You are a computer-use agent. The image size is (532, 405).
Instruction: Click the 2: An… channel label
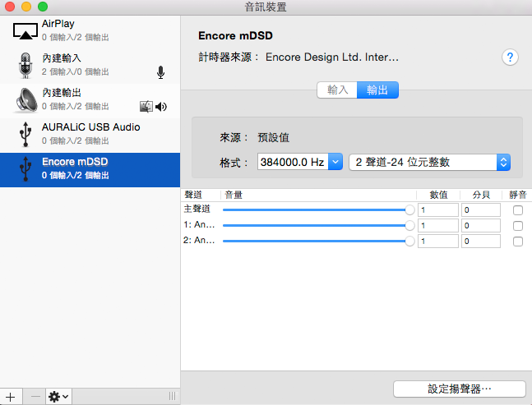pyautogui.click(x=199, y=240)
